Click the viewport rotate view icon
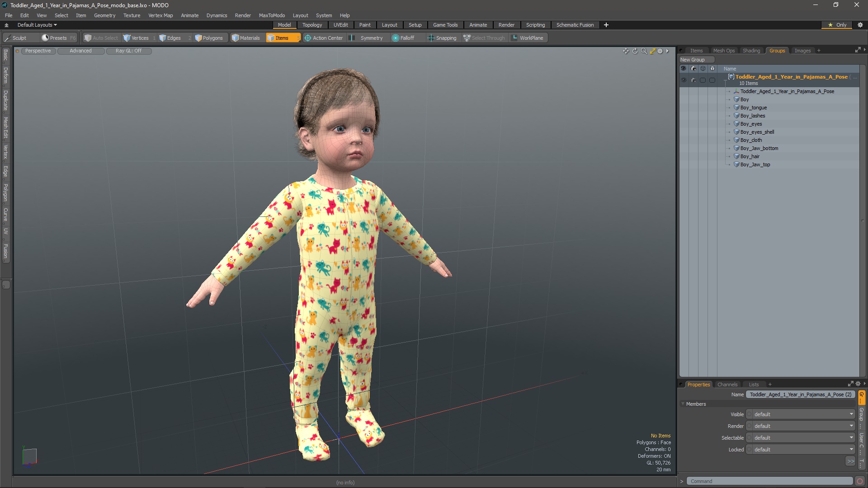This screenshot has height=488, width=868. tap(635, 51)
